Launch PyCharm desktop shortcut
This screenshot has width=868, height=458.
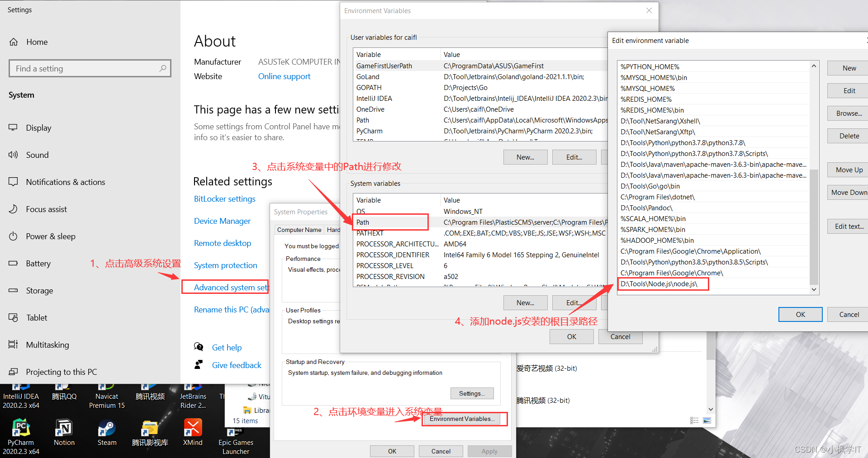pos(21,436)
